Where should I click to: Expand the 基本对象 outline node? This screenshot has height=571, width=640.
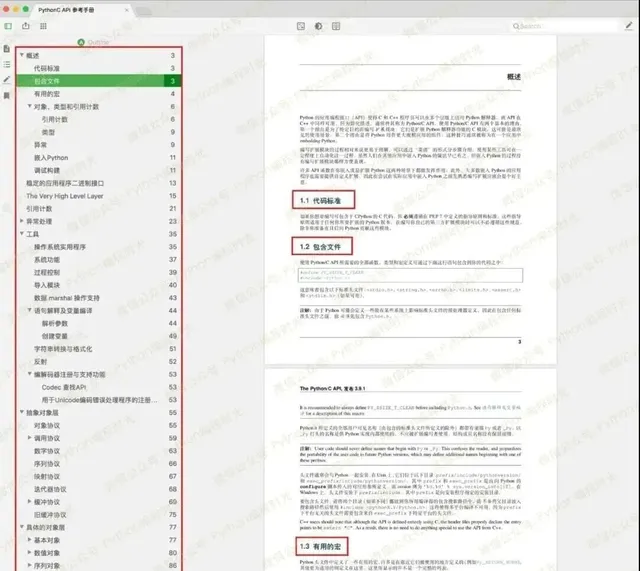tap(29, 540)
